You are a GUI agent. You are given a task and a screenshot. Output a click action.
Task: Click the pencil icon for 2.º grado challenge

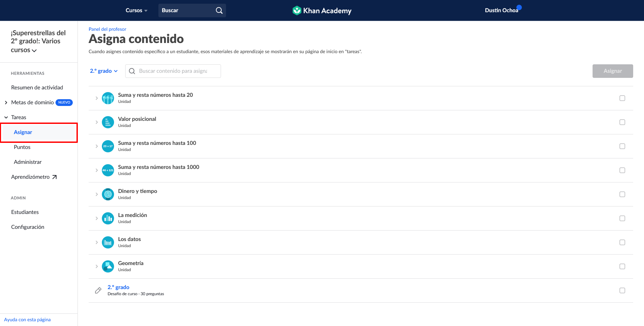(x=98, y=290)
